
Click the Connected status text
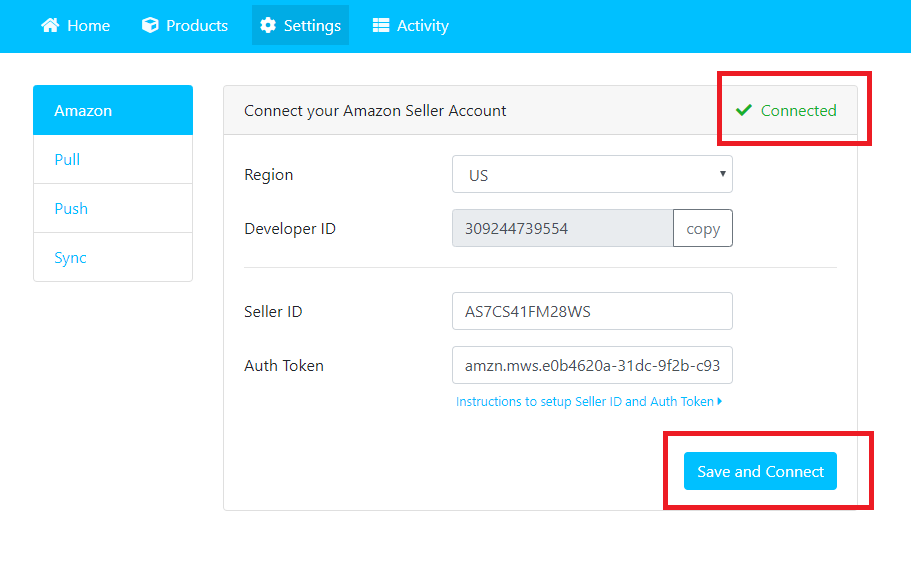[x=798, y=110]
